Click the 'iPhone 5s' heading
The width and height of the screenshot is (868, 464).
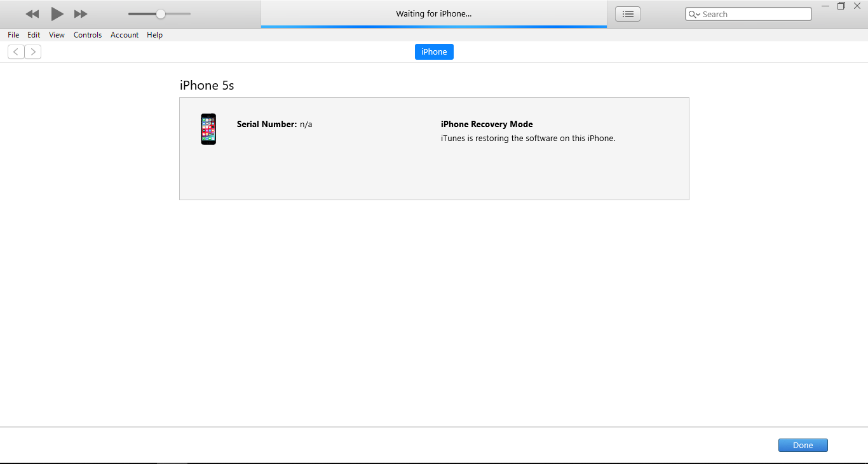(207, 85)
